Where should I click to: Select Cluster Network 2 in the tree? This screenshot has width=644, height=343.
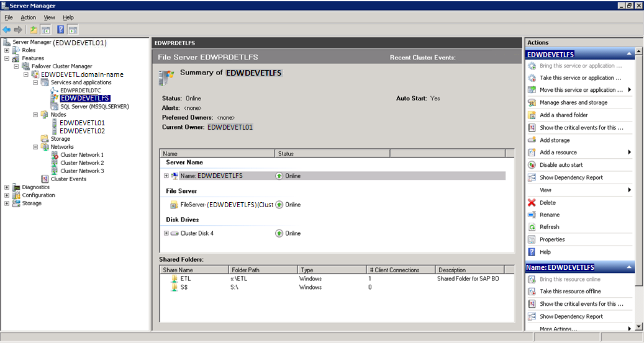(82, 163)
